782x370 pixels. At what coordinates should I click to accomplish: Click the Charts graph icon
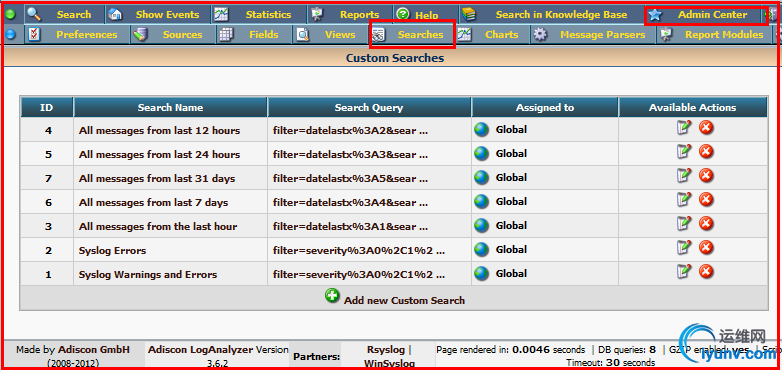coord(465,35)
